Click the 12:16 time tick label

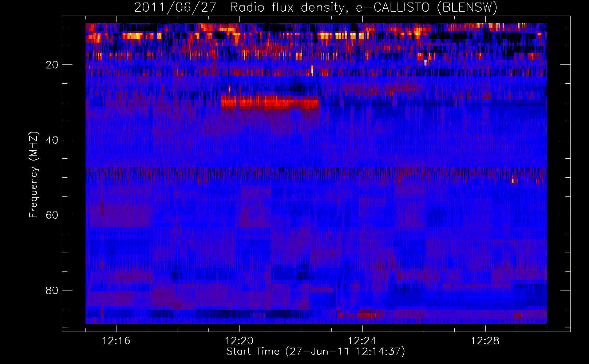tap(116, 341)
